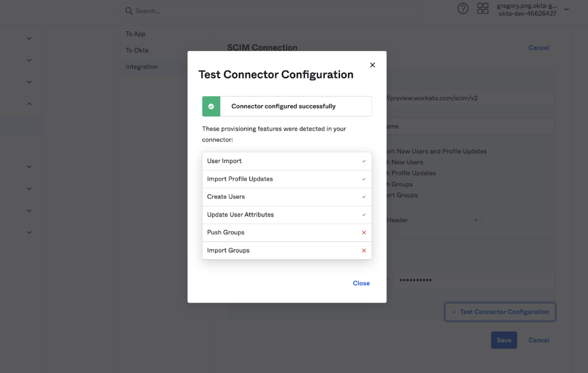Screen dimensions: 588x373
Task: Open the Integration tab
Action: pos(142,67)
